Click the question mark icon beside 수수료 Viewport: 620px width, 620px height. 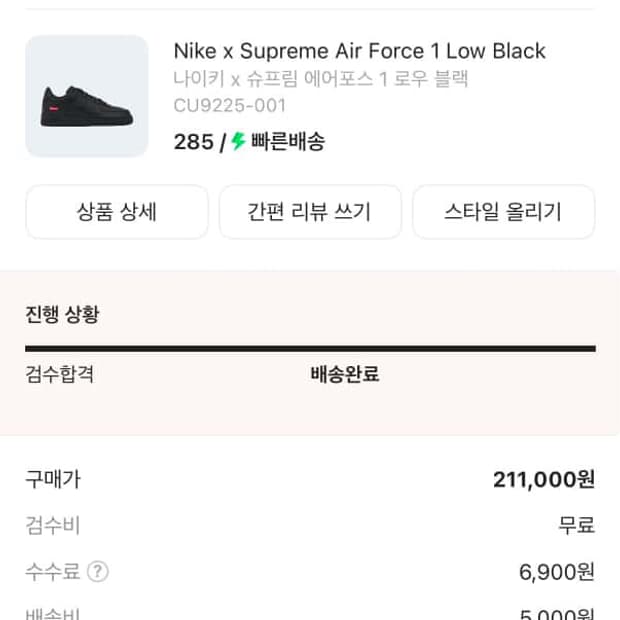(x=97, y=572)
